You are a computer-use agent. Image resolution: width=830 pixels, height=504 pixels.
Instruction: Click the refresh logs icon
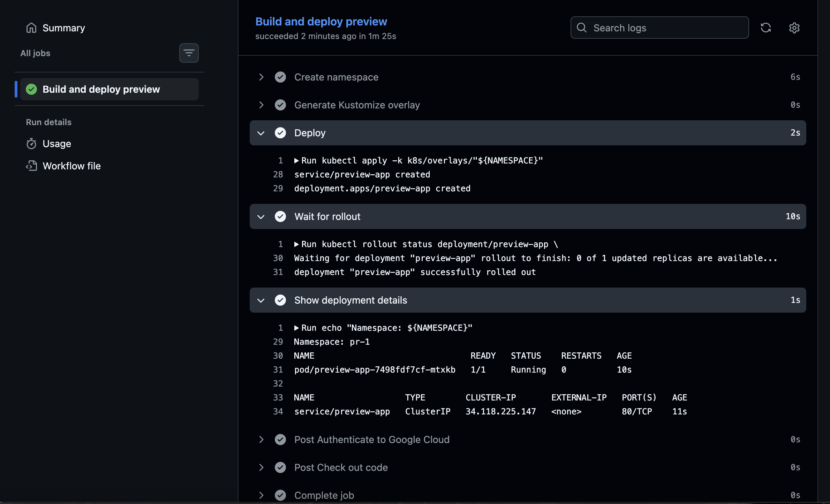(766, 28)
